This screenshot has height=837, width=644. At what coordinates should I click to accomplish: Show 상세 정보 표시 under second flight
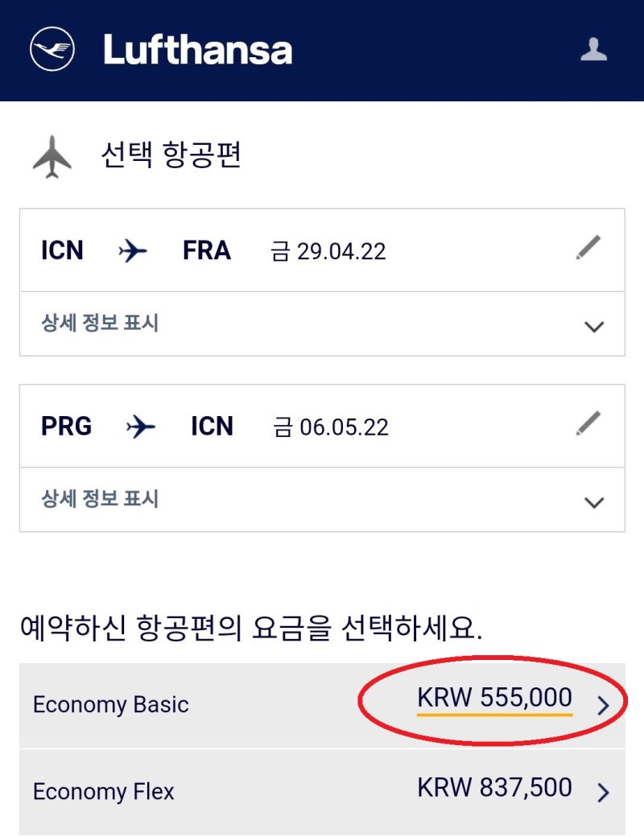100,499
